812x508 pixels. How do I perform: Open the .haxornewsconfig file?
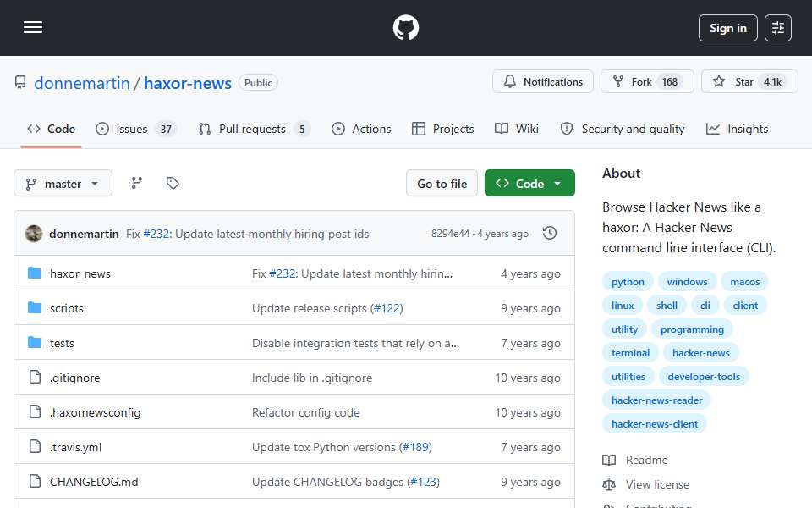pos(96,412)
